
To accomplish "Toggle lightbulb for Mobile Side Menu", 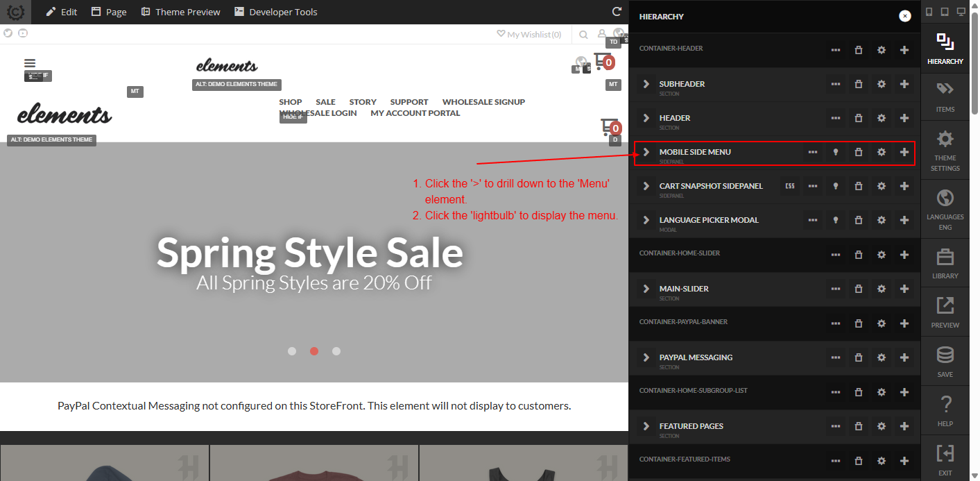I will point(836,152).
